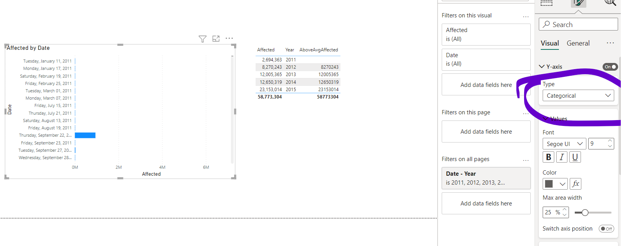
Task: Click the fx conditional formatting button
Action: (576, 184)
